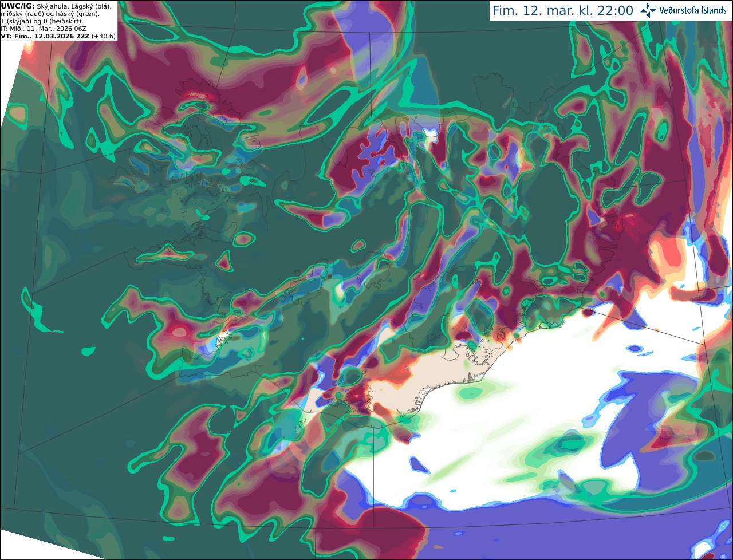
Task: Click the Veðurstofa Íslands logo icon
Action: click(x=648, y=10)
